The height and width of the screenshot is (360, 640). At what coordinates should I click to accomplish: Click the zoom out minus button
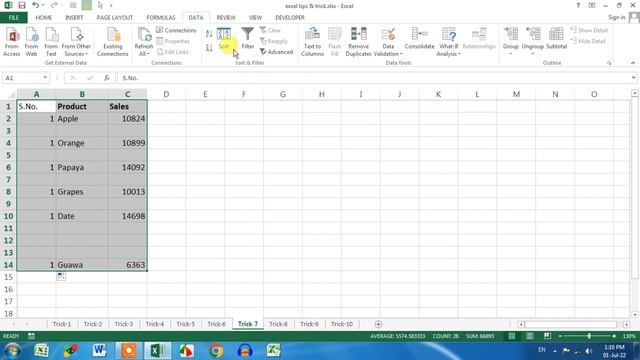pos(560,336)
